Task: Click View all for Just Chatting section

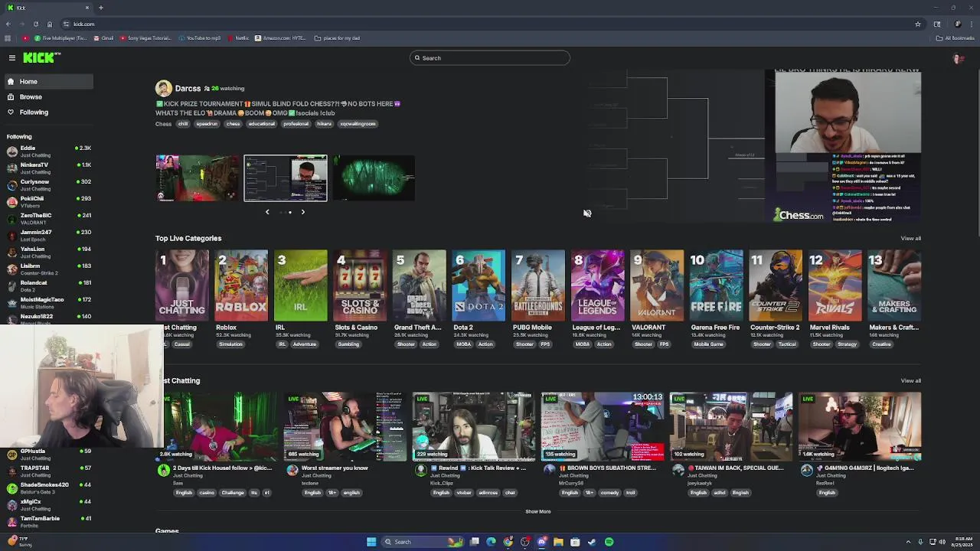Action: tap(910, 380)
